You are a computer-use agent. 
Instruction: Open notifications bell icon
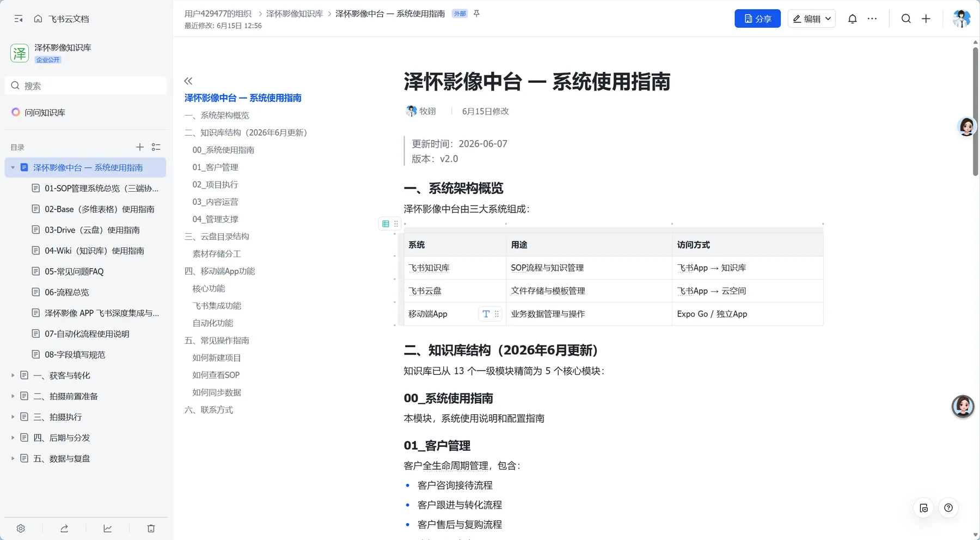coord(853,19)
